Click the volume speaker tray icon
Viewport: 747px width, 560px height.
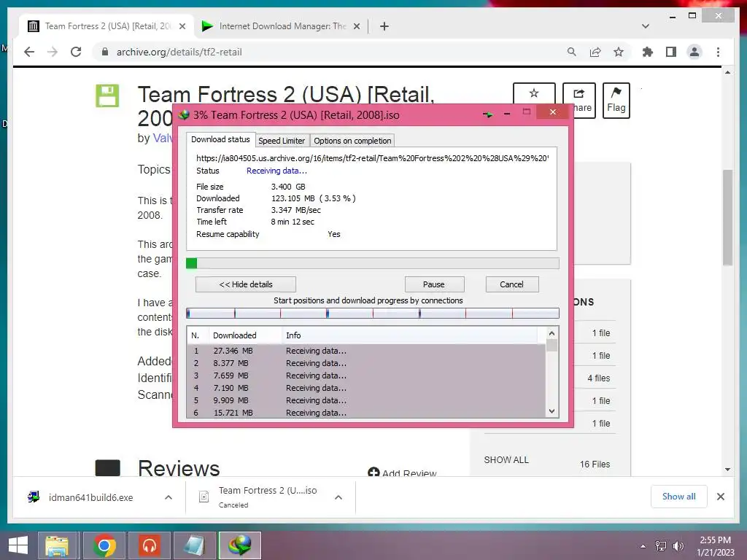click(678, 545)
